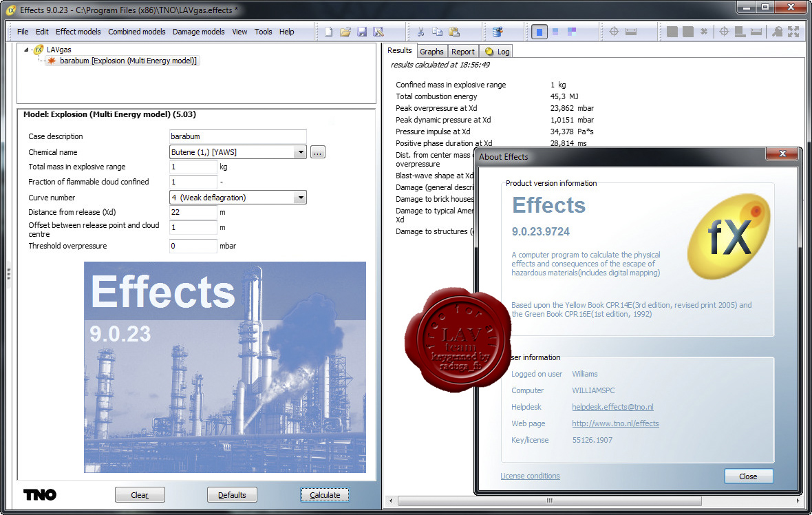Open the Damage models menu
Image resolution: width=812 pixels, height=515 pixels.
pyautogui.click(x=198, y=32)
